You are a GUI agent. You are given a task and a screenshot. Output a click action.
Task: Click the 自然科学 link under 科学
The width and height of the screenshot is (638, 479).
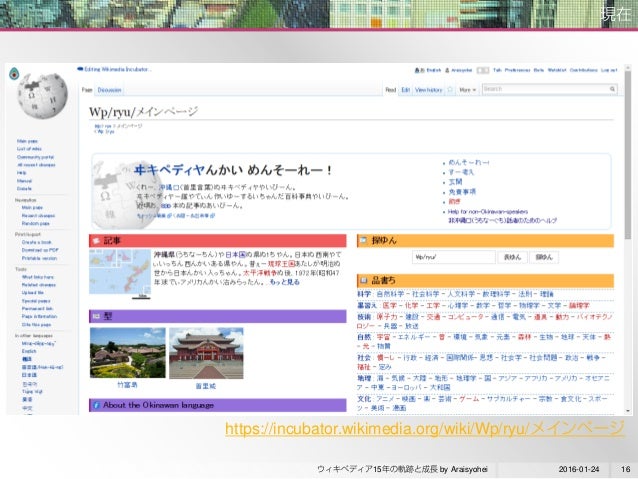tap(391, 294)
